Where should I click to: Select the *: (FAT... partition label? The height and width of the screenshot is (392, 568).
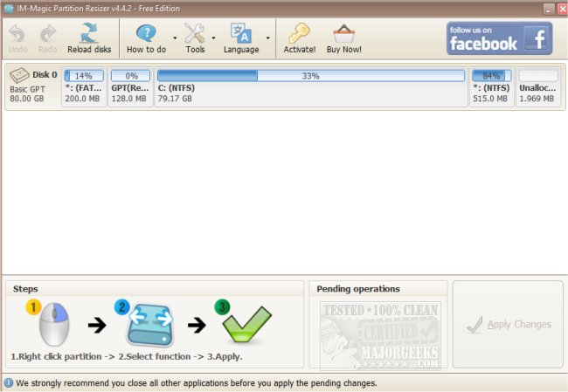click(83, 88)
